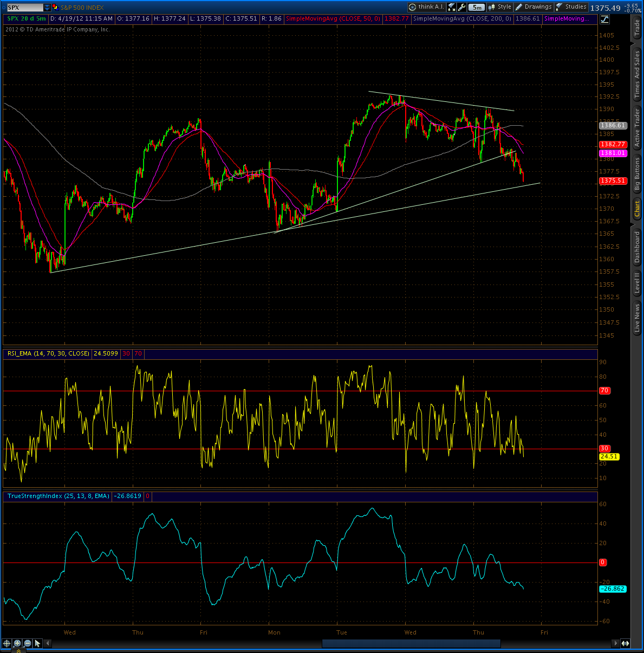
Task: Select the pointer cursor tool
Action: coord(37,643)
